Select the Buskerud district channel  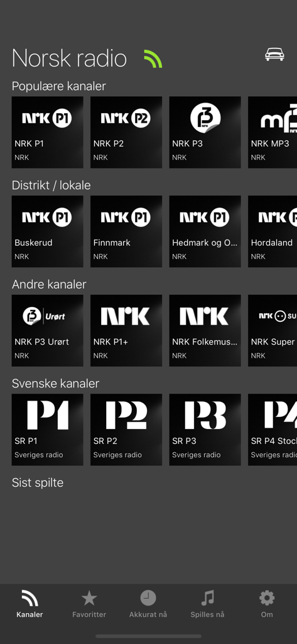click(48, 231)
